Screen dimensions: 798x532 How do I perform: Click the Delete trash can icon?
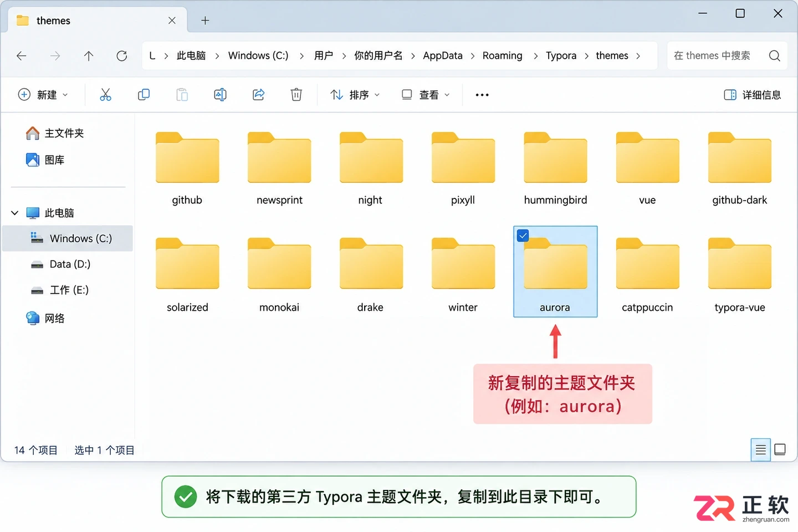296,95
